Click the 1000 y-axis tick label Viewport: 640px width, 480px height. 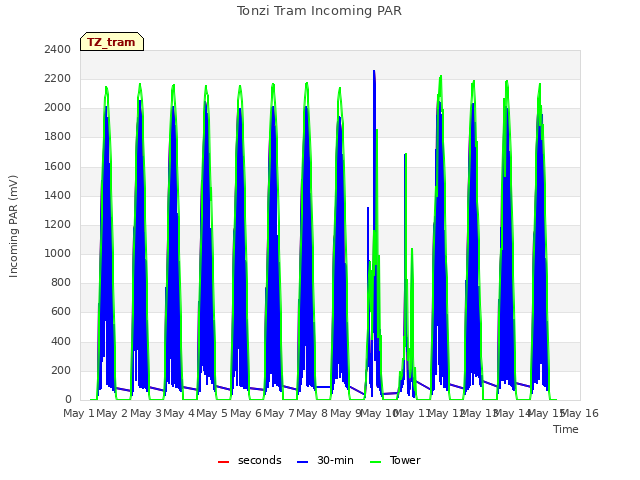click(58, 253)
